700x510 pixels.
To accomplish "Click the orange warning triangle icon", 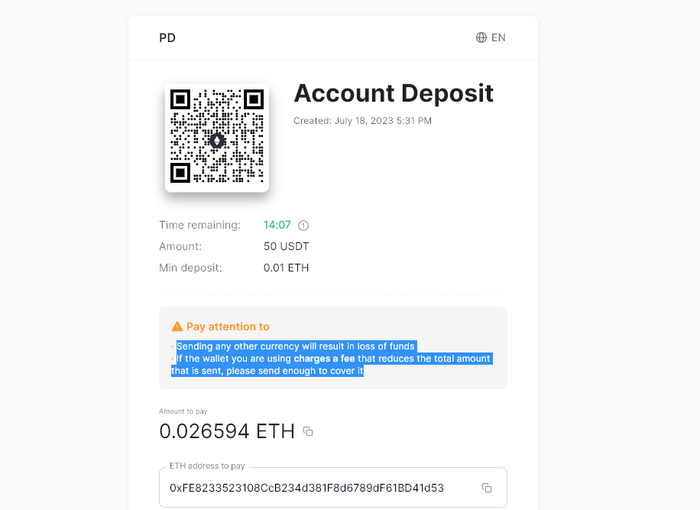I will click(x=177, y=327).
